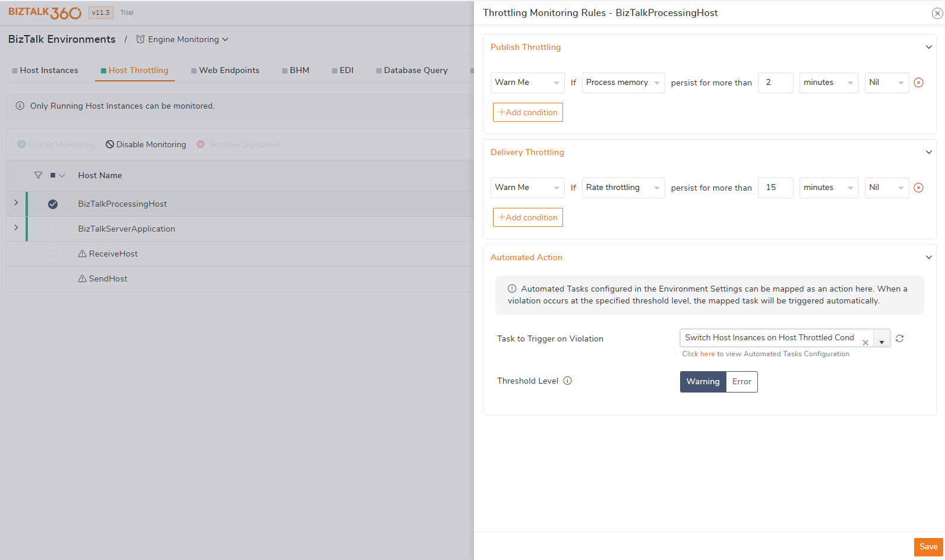
Task: Select BizTalkServerApplication row checkbox
Action: tap(53, 229)
